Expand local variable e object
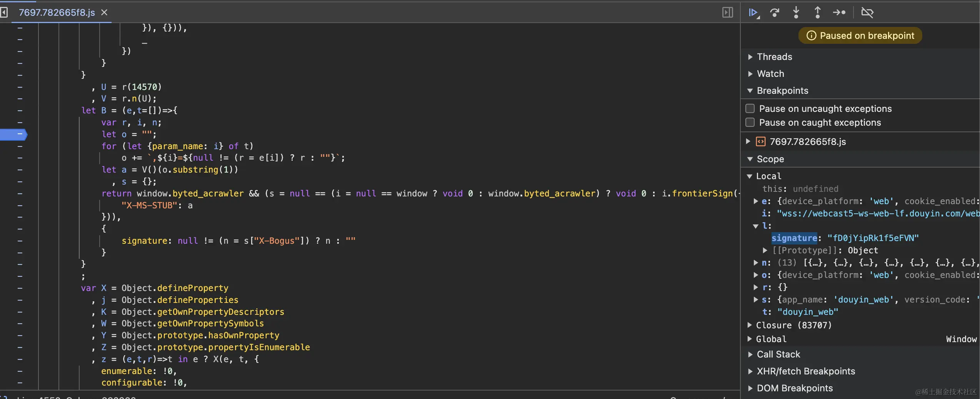 tap(756, 201)
